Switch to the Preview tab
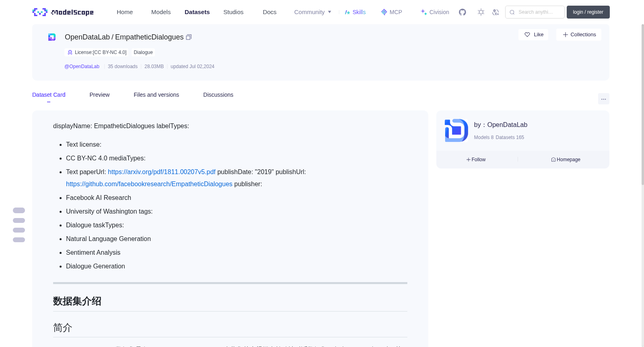644x347 pixels. (99, 95)
